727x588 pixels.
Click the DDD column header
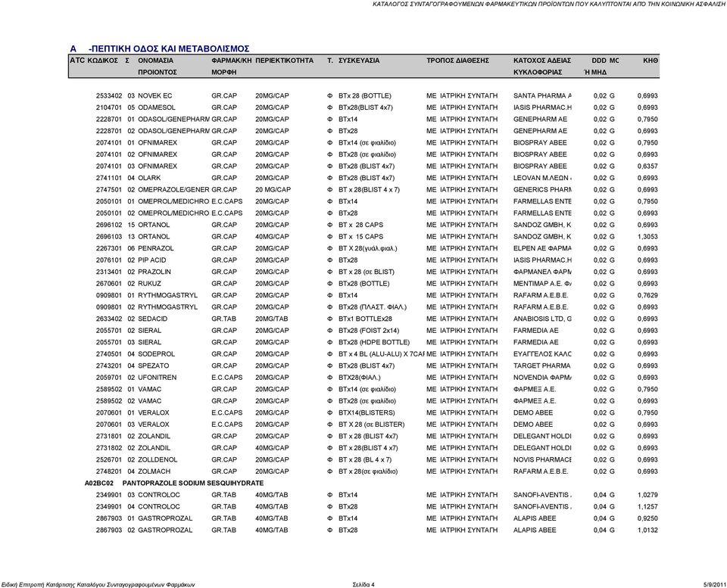click(599, 61)
